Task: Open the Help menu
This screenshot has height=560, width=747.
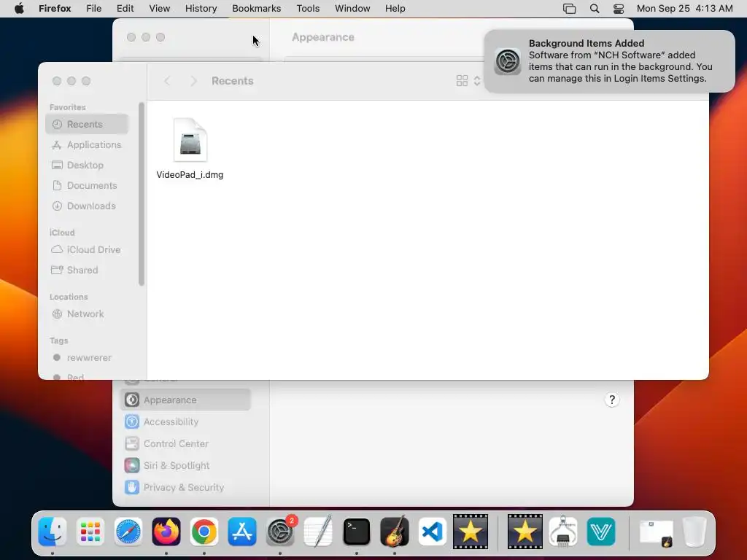Action: pyautogui.click(x=395, y=9)
